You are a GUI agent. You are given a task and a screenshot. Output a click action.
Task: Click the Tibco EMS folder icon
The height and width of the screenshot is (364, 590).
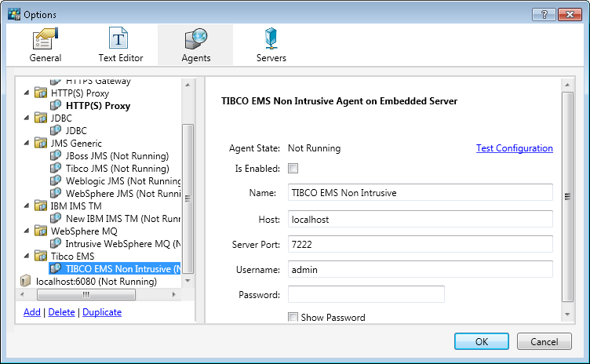pos(42,257)
